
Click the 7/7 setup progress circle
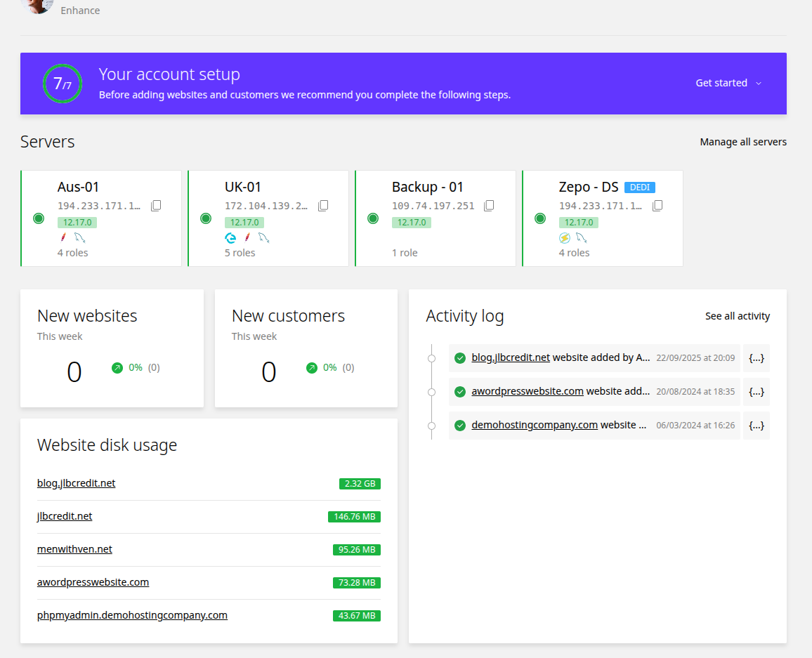62,84
